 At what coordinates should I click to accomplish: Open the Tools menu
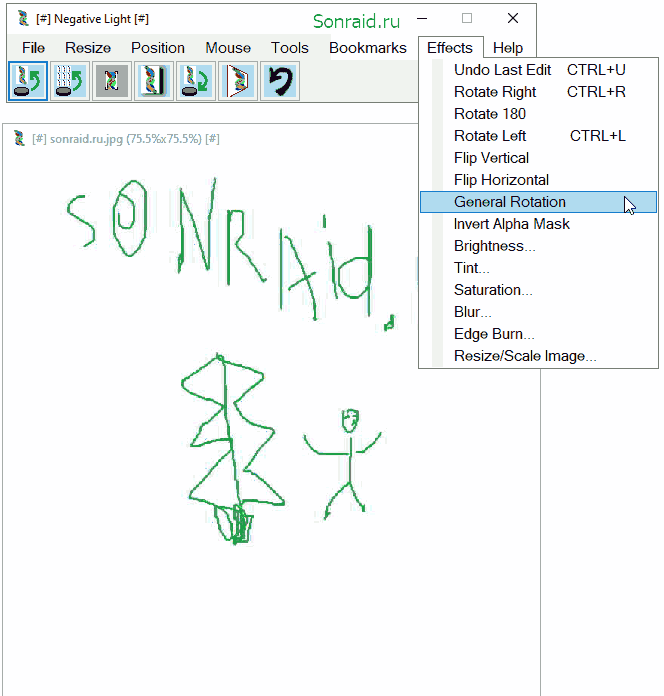coord(290,48)
